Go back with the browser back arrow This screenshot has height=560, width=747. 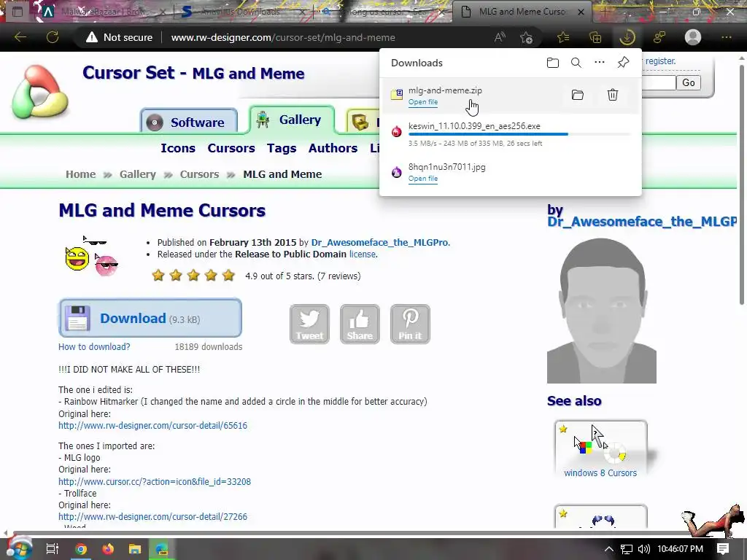tap(20, 37)
